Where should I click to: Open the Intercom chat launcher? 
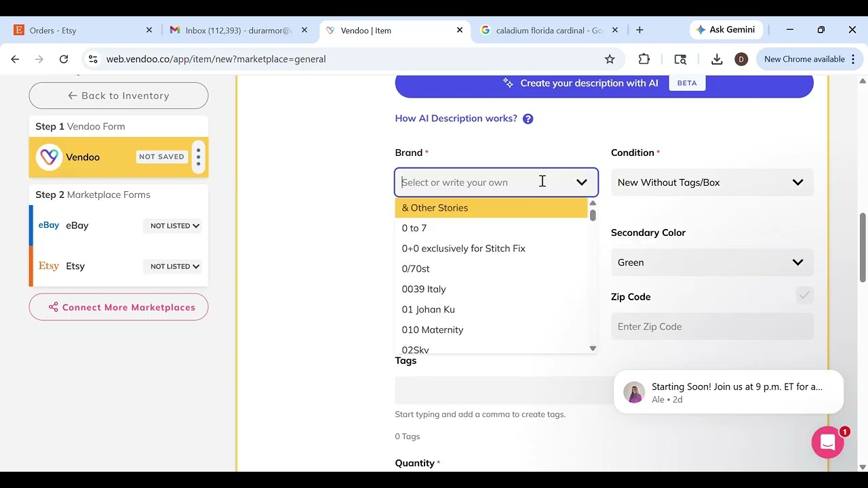[x=827, y=443]
